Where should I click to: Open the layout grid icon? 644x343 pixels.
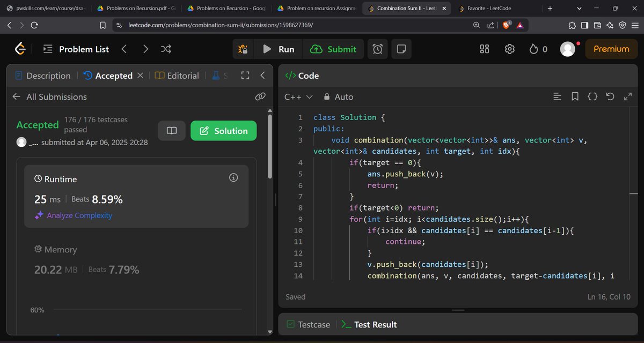tap(485, 49)
